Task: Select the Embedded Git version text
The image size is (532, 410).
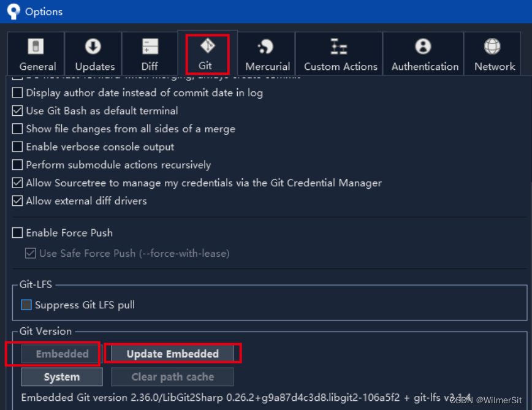Action: point(246,398)
